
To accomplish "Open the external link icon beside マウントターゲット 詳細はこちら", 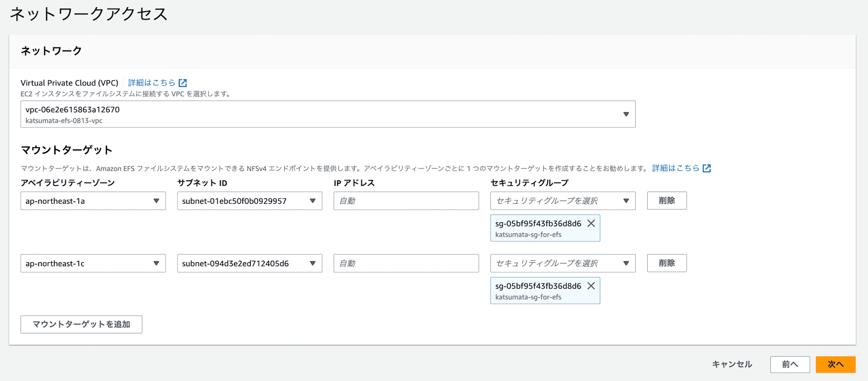I will tap(707, 168).
